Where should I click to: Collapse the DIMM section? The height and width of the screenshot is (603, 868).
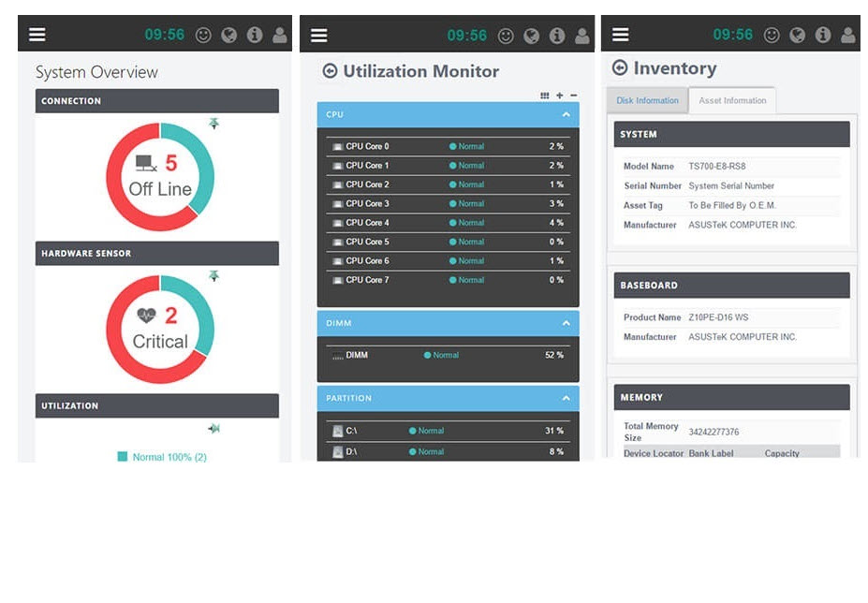coord(566,323)
